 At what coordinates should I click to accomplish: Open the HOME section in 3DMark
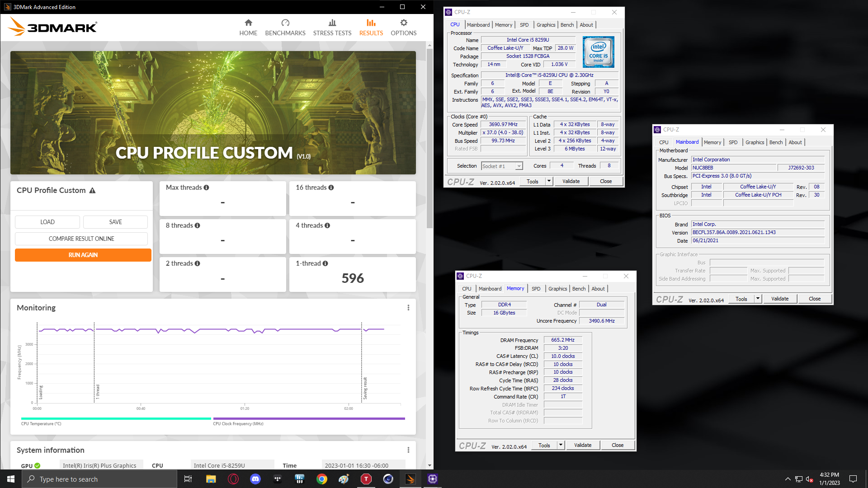(248, 28)
